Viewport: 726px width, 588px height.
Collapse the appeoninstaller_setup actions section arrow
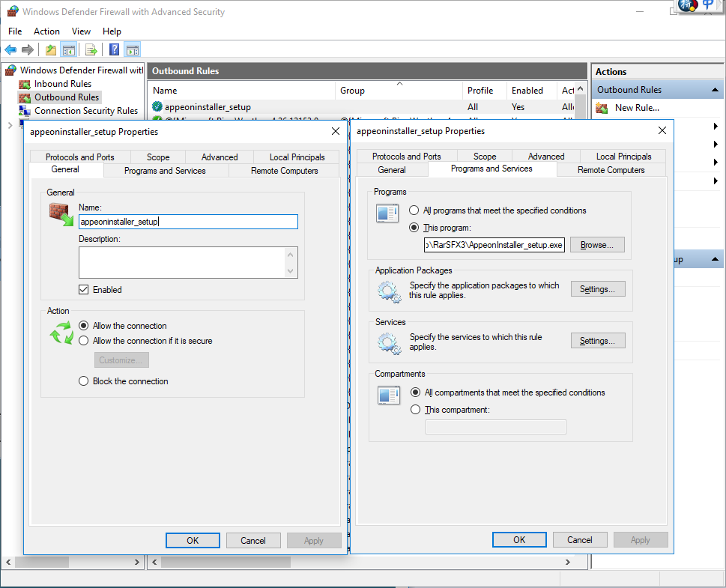coord(715,259)
